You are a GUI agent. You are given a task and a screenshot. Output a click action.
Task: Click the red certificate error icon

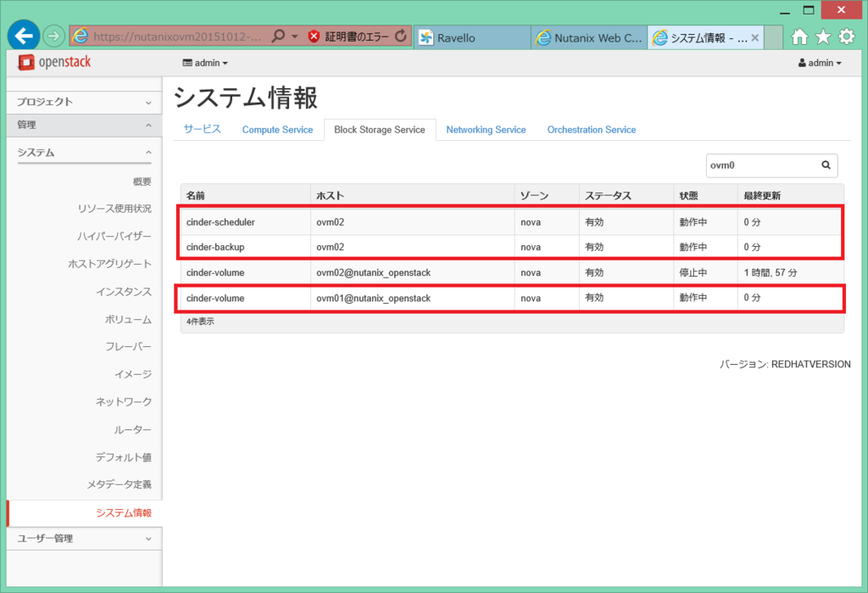tap(314, 36)
